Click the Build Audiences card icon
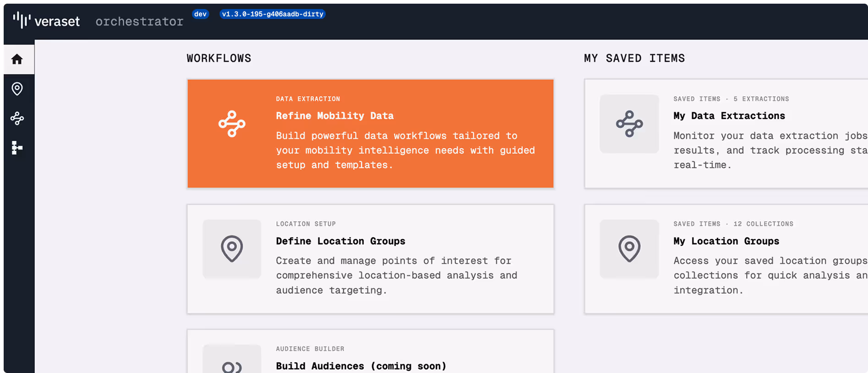This screenshot has height=373, width=868. pyautogui.click(x=232, y=359)
